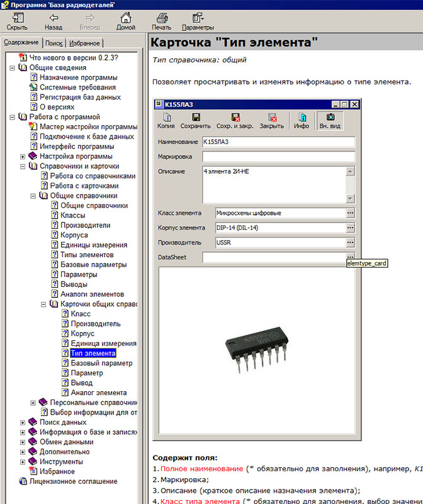Open the Аналоги элементов topic
Viewport: 423px width, 504px height.
coord(92,294)
